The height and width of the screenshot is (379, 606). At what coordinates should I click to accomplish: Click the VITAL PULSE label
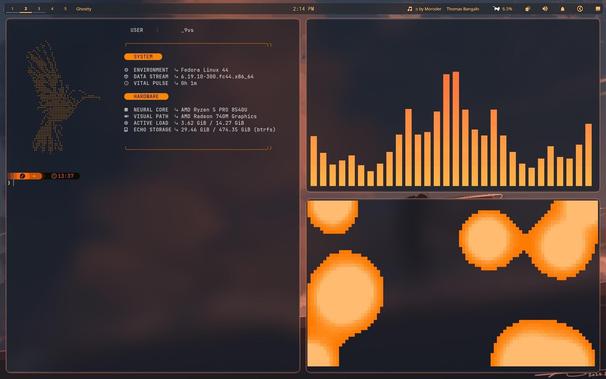(x=151, y=83)
